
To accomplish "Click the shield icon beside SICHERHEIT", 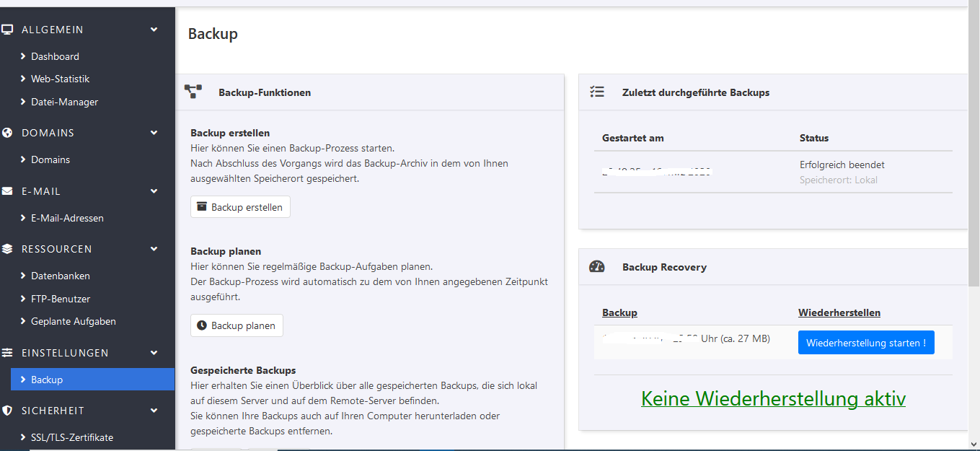I will [8, 411].
